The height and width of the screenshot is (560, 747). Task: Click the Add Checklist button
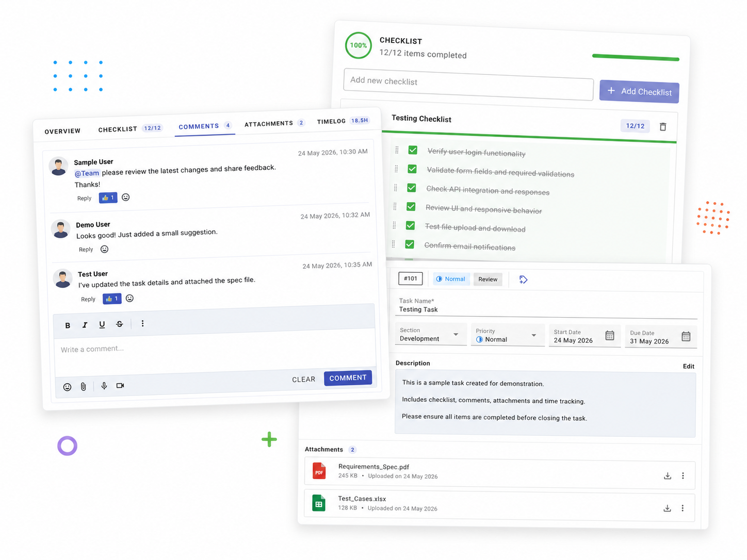pos(639,92)
